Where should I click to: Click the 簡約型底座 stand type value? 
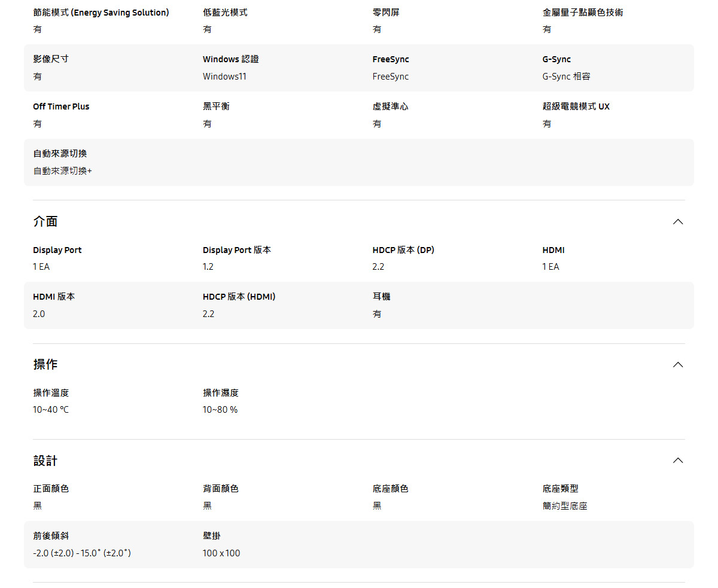pyautogui.click(x=564, y=506)
